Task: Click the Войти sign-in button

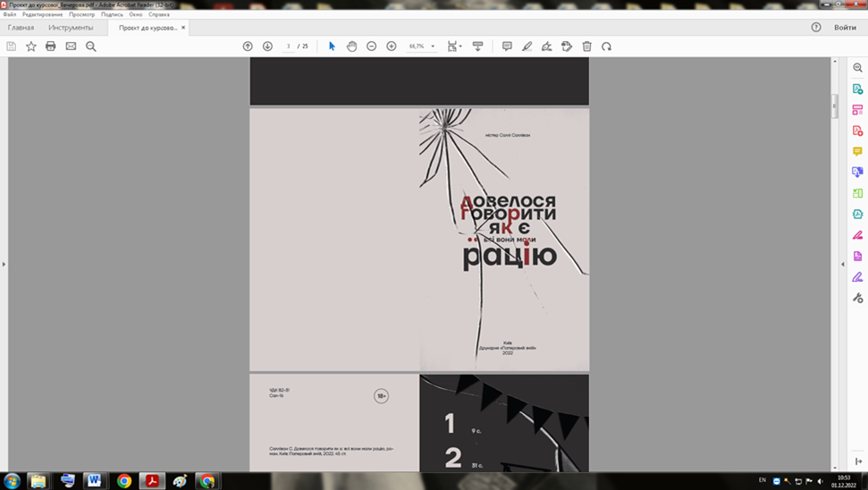Action: click(845, 27)
